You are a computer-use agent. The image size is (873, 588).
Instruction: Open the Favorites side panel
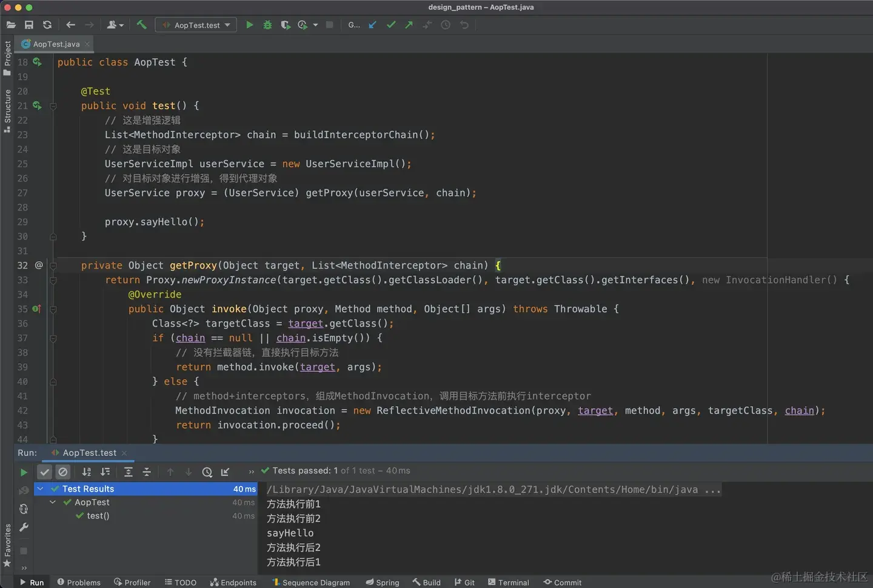click(7, 546)
